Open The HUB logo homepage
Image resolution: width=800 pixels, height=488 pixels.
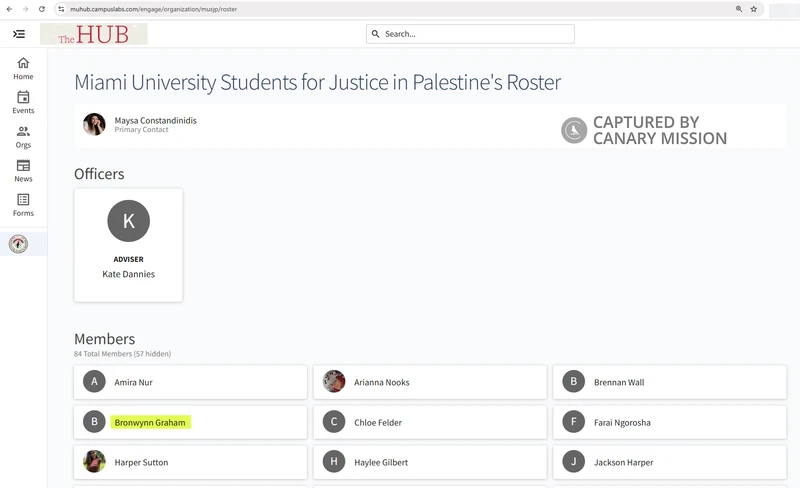[x=94, y=34]
